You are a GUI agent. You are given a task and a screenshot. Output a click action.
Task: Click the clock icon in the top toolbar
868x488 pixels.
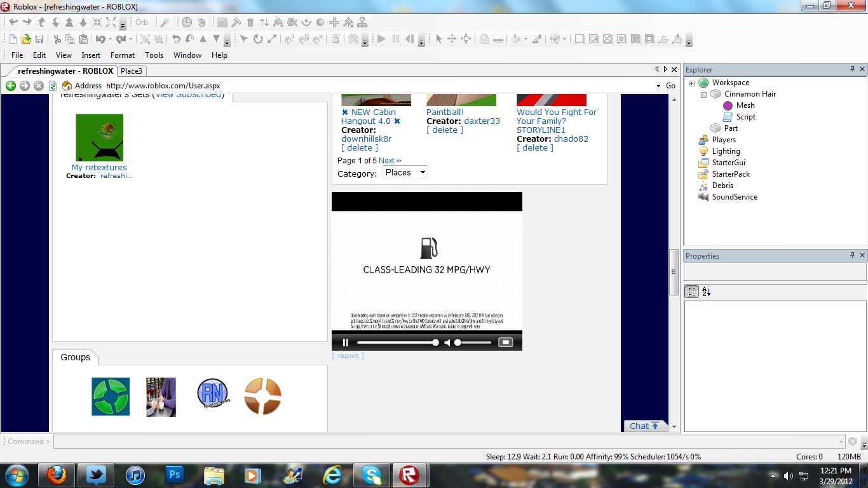pyautogui.click(x=187, y=22)
